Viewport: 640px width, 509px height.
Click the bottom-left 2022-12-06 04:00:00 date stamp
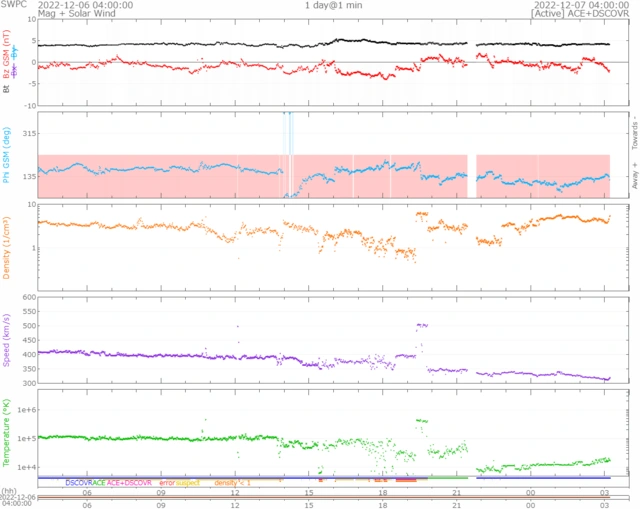pyautogui.click(x=18, y=500)
